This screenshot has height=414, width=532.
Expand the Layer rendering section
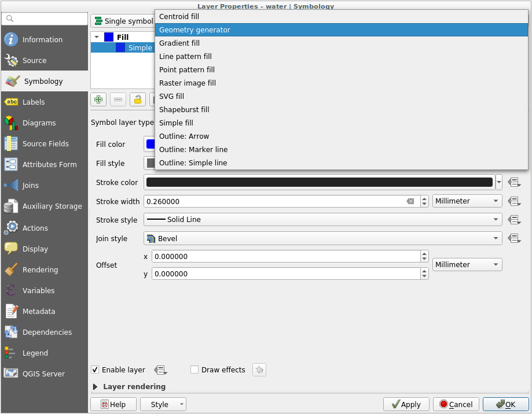(x=96, y=387)
